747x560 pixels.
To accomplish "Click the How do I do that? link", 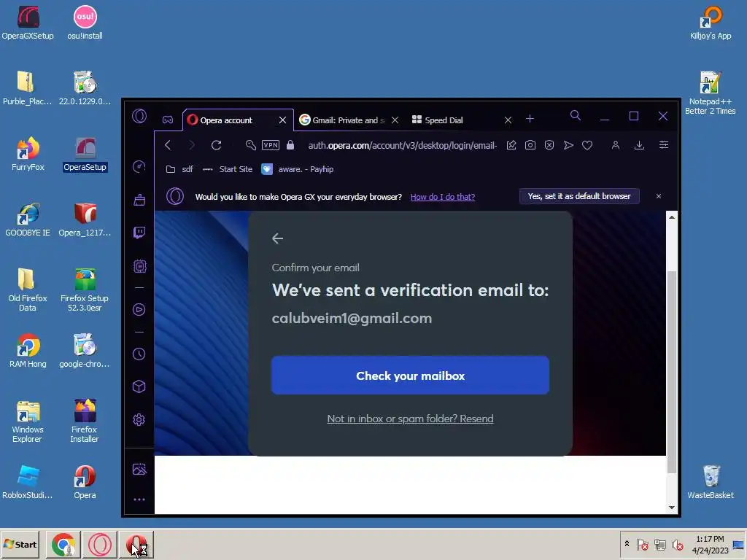I will [443, 197].
